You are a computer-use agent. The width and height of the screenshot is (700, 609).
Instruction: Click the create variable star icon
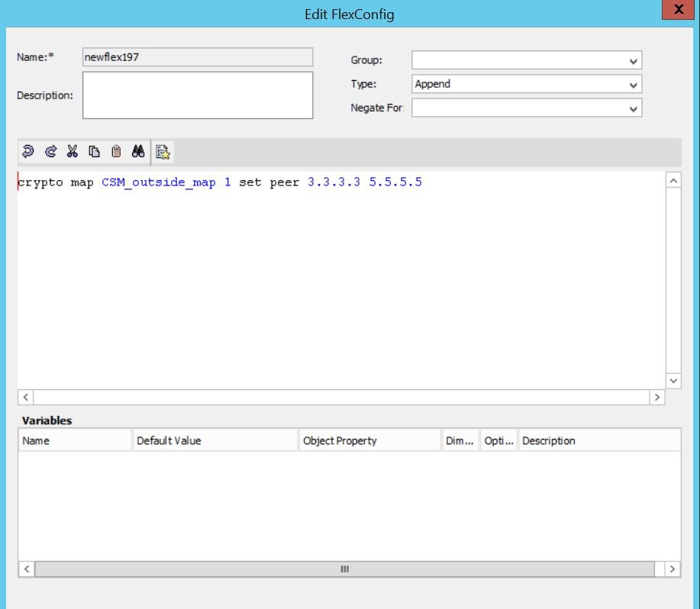[x=163, y=152]
